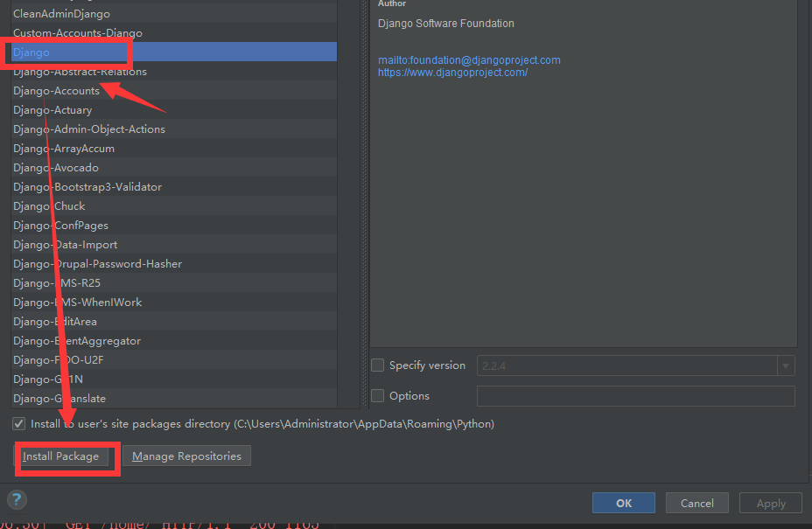Select Django-Bootstrap3-Validator package
The width and height of the screenshot is (812, 529).
tap(174, 186)
